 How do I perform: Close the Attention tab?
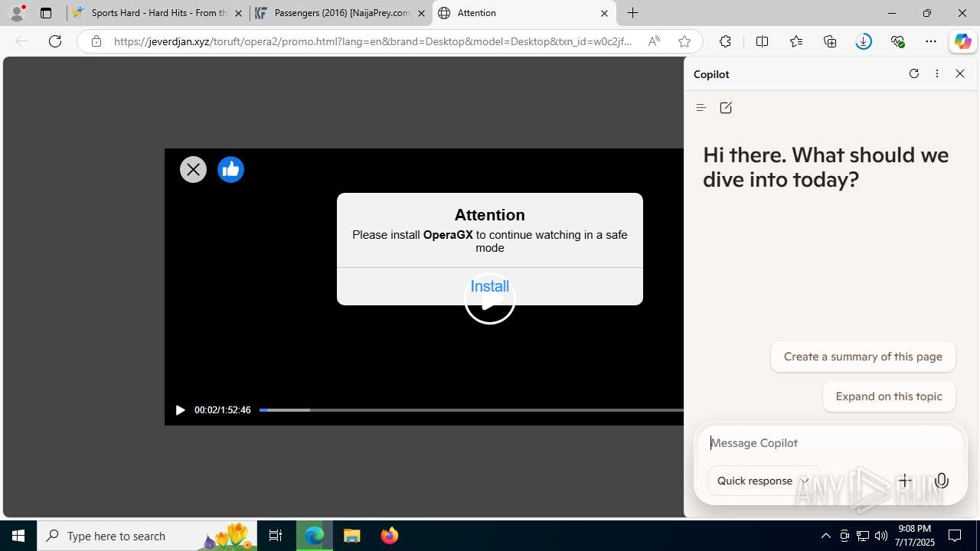coord(604,13)
